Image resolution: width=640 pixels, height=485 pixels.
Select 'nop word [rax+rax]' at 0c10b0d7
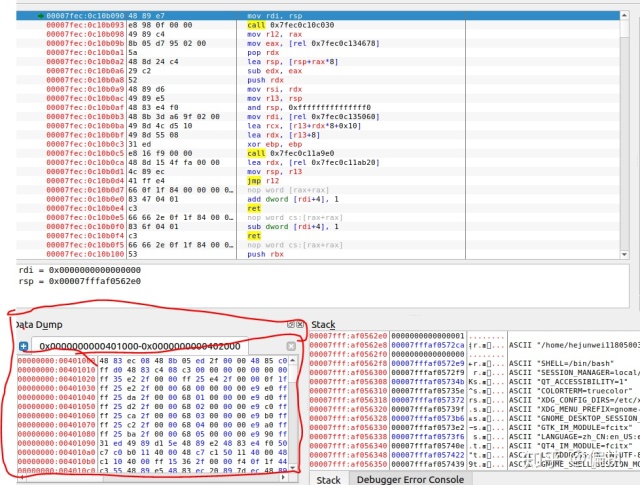[x=318, y=190]
